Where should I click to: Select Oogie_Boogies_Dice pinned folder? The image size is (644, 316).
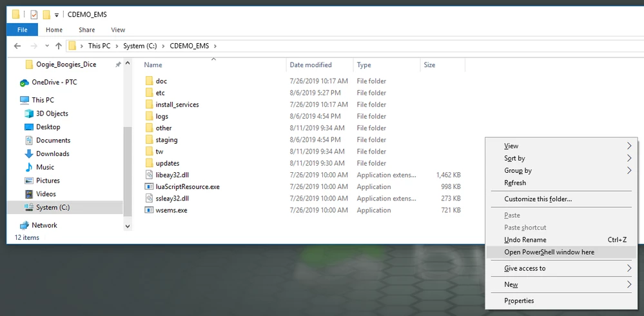point(66,64)
